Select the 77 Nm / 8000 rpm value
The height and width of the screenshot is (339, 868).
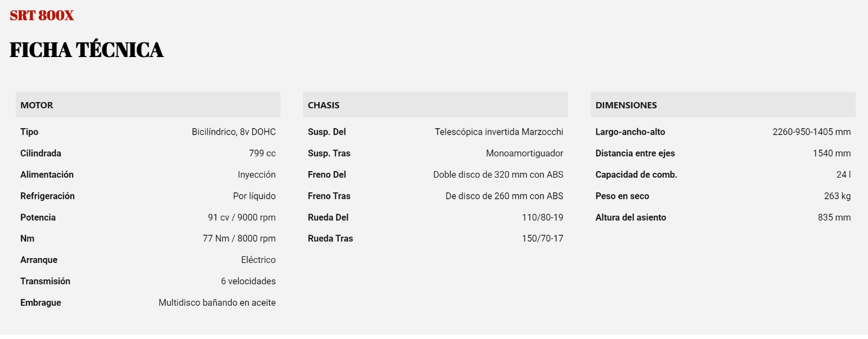pos(239,238)
